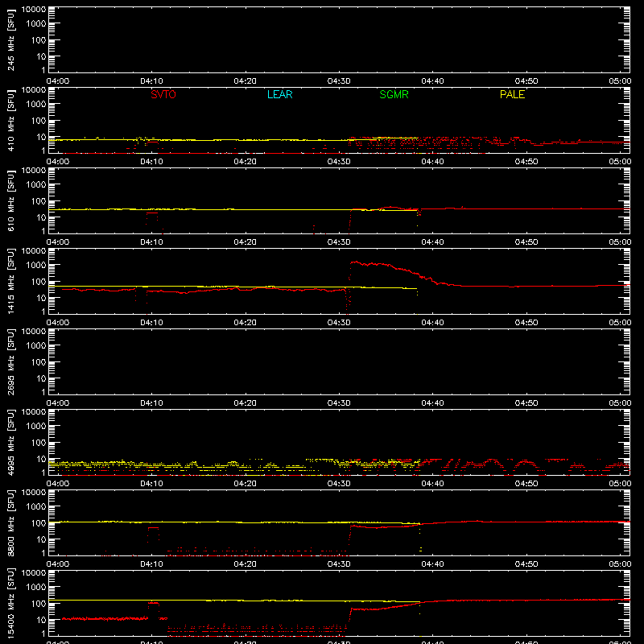Select the 410 MHz [SFU] axis label
Viewport: 644px width, 644px height.
tap(10, 120)
